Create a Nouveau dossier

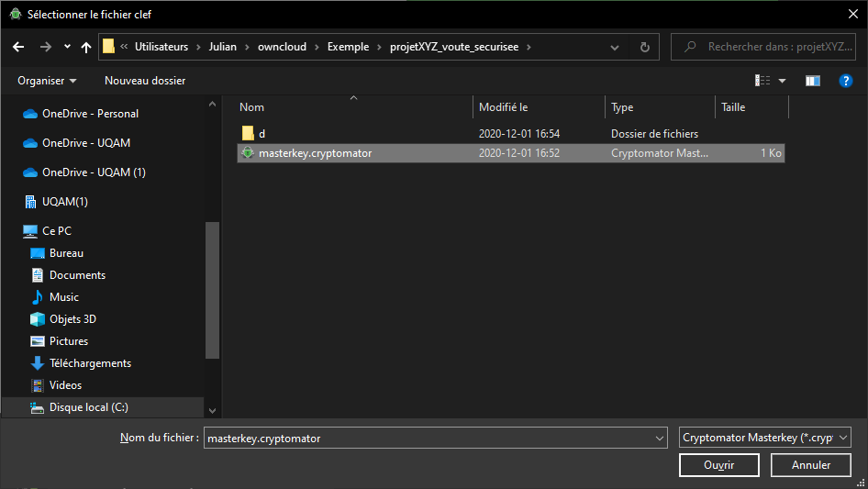click(x=145, y=81)
